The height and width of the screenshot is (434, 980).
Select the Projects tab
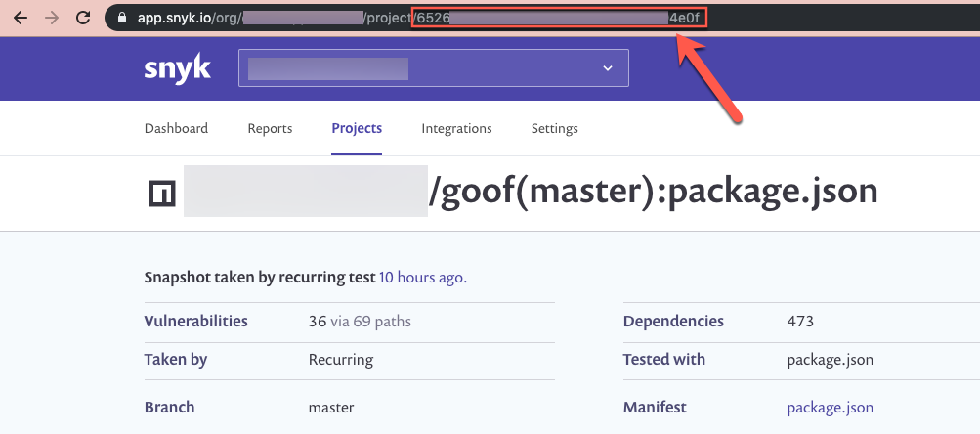coord(357,128)
